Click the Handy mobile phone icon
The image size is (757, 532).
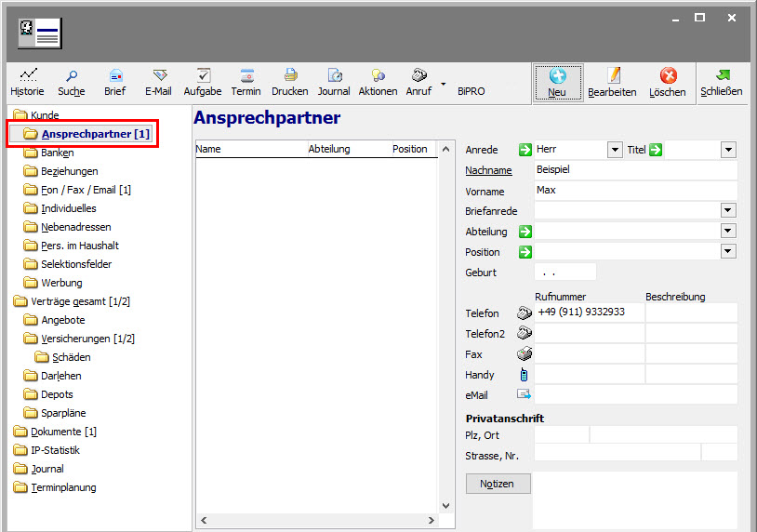[x=525, y=375]
